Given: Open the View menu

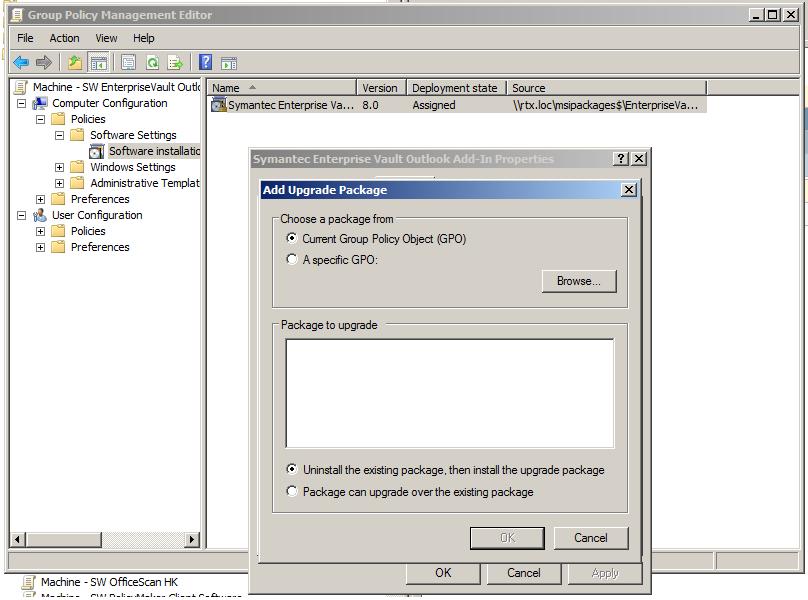Looking at the screenshot, I should (106, 38).
